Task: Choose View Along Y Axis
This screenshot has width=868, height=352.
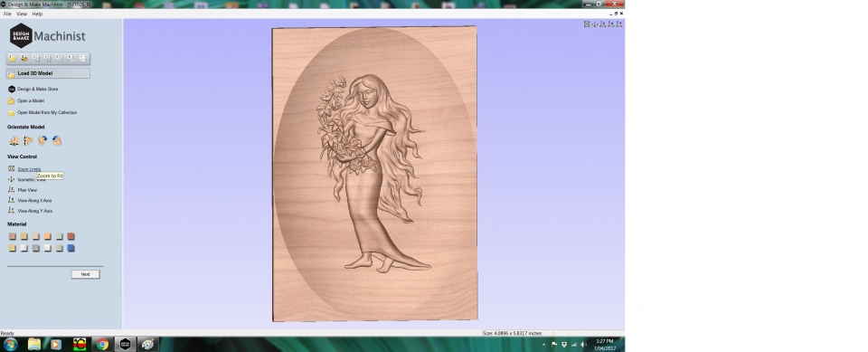Action: pos(31,211)
